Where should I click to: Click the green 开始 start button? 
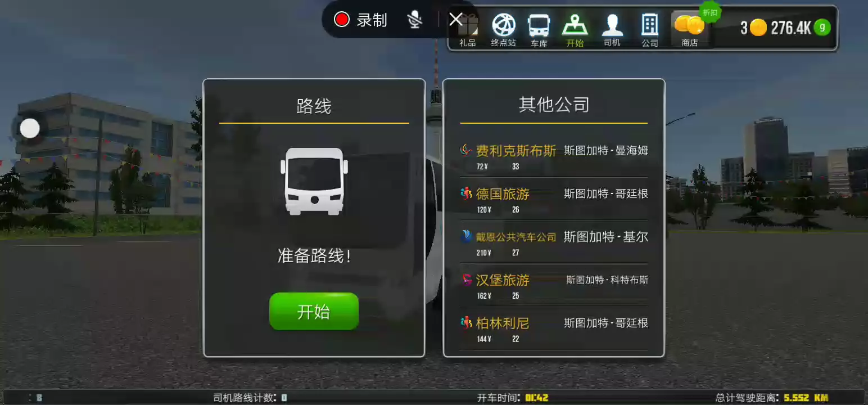314,311
